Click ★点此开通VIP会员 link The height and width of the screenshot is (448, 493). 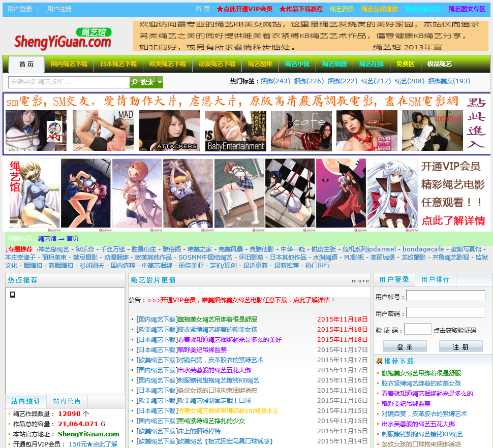[x=244, y=9]
